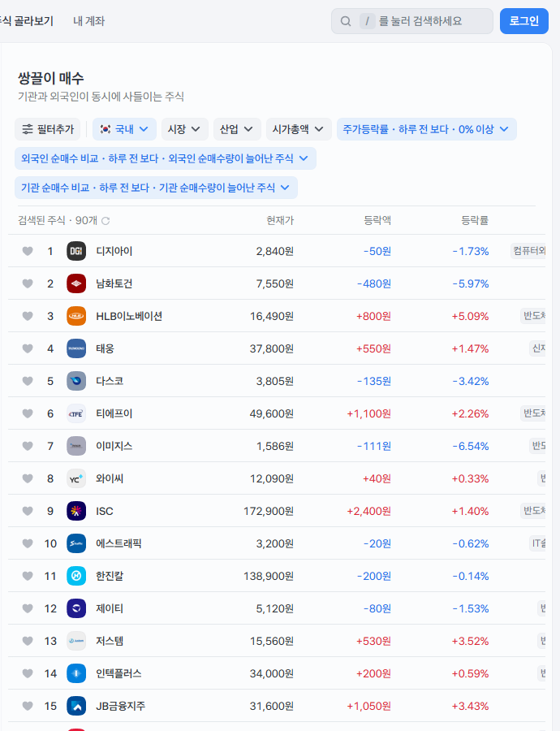Favorite 인텍플러스 with the heart

tap(28, 673)
